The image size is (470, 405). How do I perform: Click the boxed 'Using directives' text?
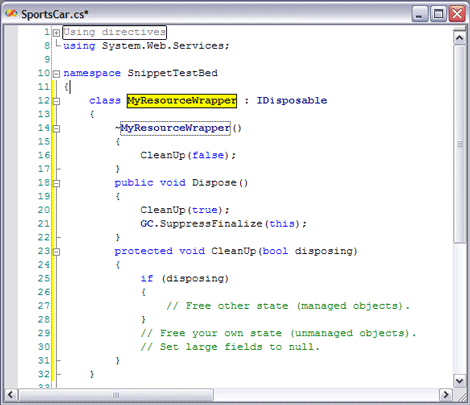(x=114, y=32)
